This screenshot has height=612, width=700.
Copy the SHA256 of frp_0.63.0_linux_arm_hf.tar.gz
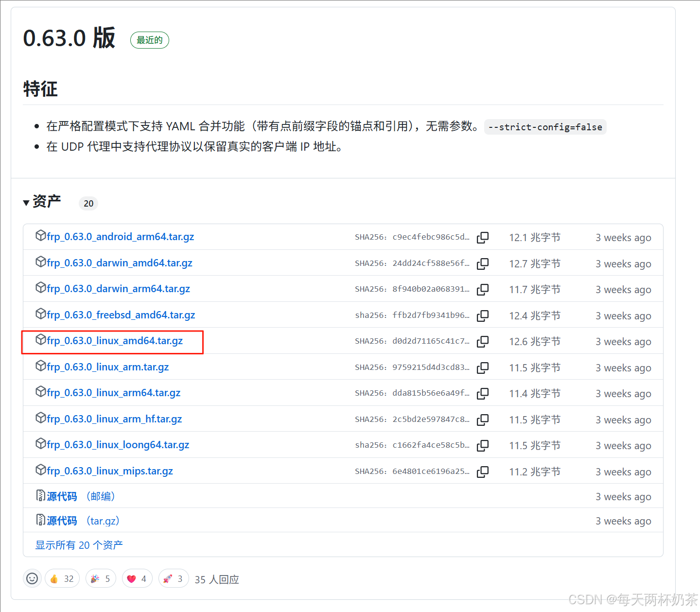483,419
